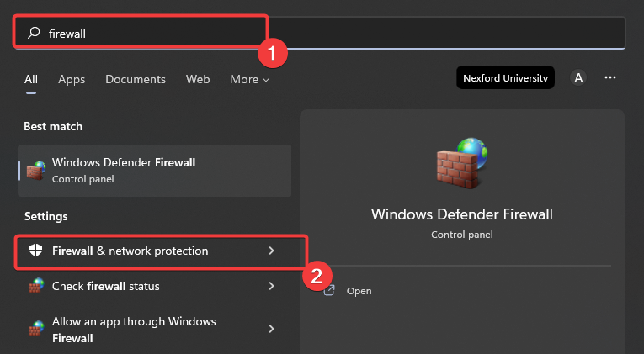Open the account avatar labeled A
Image resolution: width=644 pixels, height=354 pixels.
(578, 77)
